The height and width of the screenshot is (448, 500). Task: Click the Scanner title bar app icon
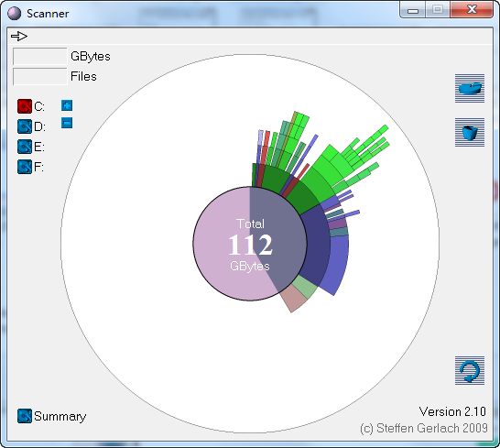point(14,14)
